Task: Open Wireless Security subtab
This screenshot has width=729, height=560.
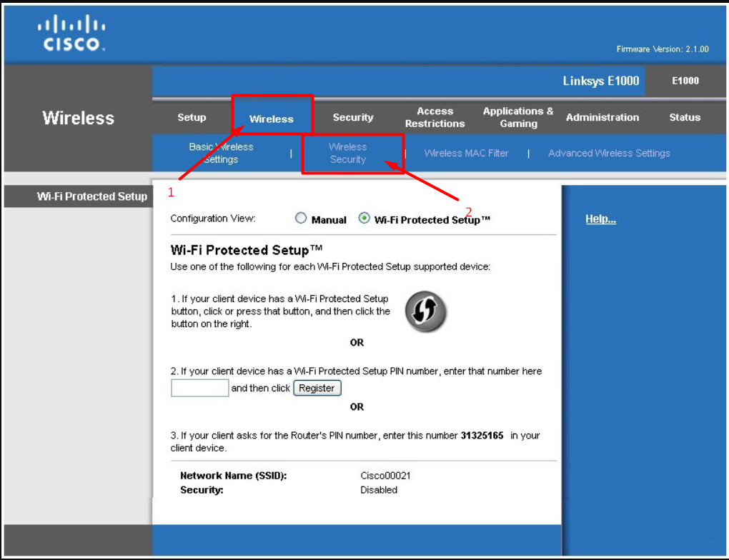Action: pos(348,154)
